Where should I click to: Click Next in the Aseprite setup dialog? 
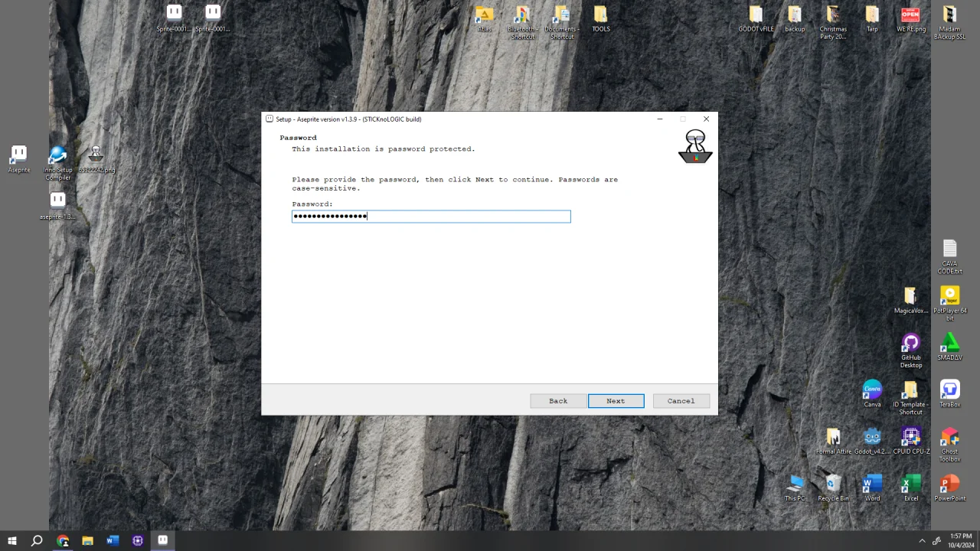pos(616,401)
